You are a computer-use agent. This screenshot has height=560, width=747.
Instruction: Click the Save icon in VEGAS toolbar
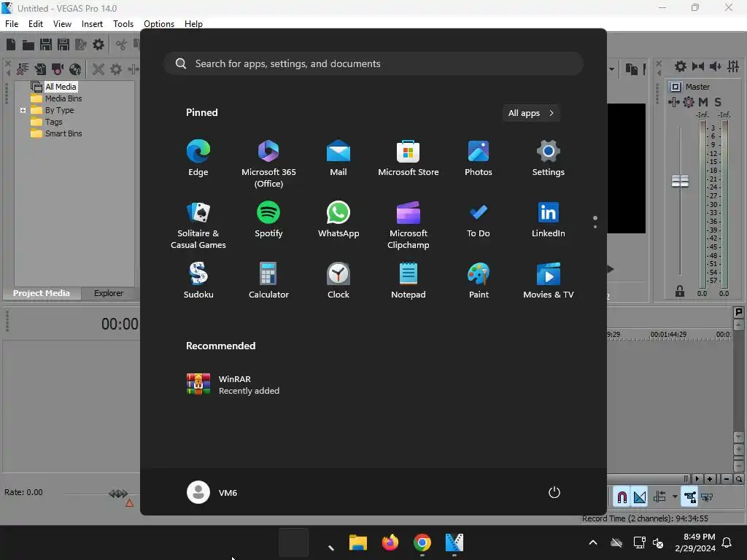[46, 44]
